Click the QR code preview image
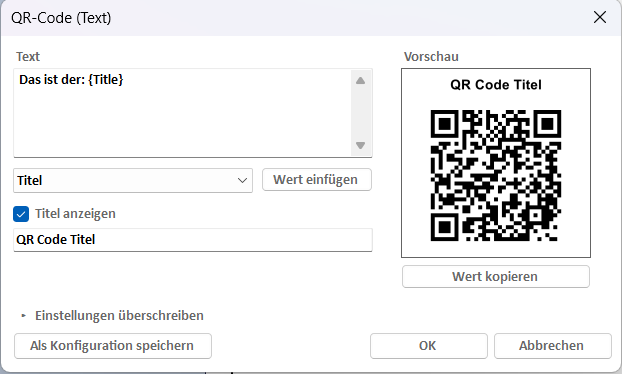The image size is (622, 374). 496,175
